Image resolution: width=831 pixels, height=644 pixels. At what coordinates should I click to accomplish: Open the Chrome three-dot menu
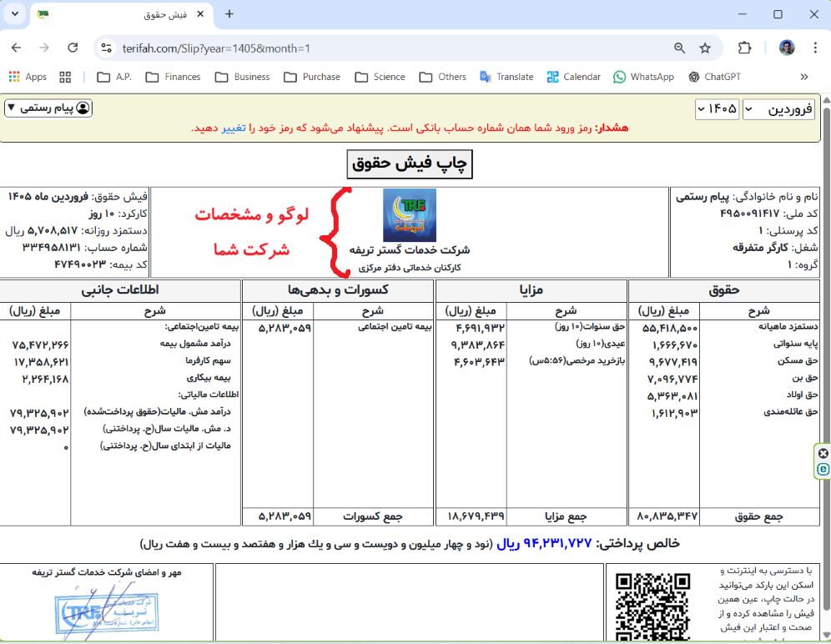coord(815,48)
